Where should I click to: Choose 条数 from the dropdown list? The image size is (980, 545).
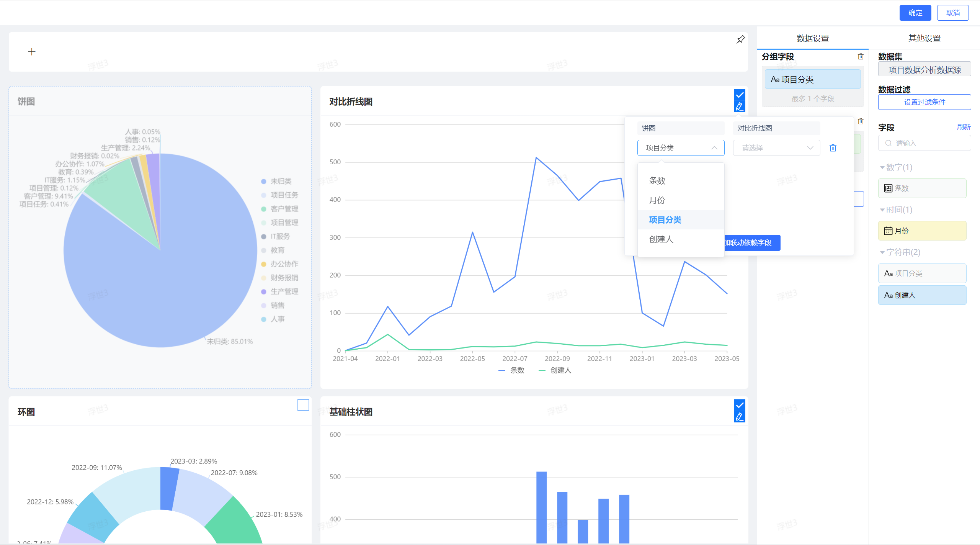coord(681,180)
